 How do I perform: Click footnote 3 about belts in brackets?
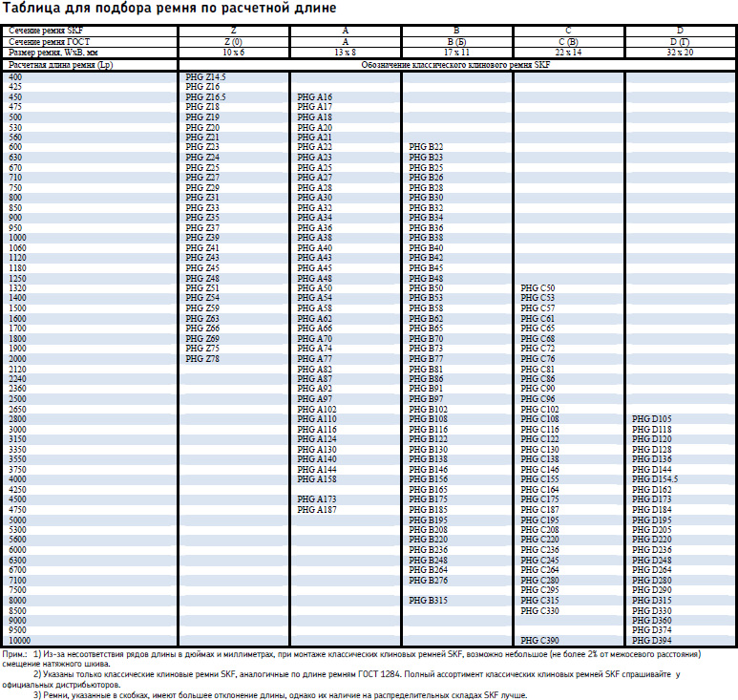point(280,695)
